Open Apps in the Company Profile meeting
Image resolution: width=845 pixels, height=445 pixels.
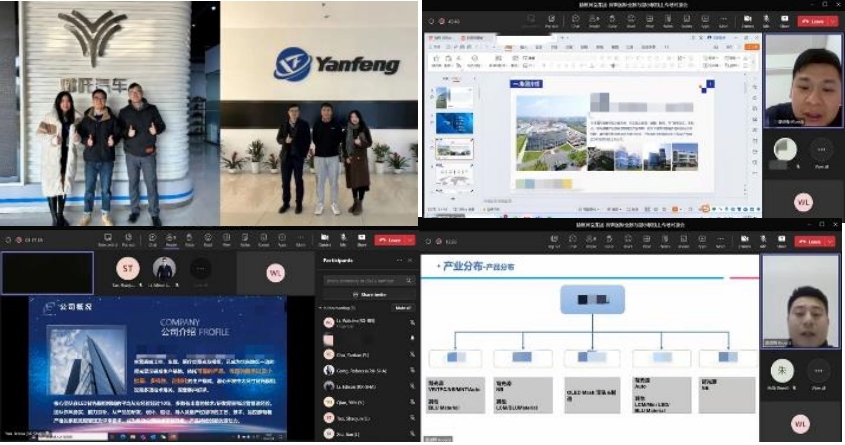(x=282, y=240)
